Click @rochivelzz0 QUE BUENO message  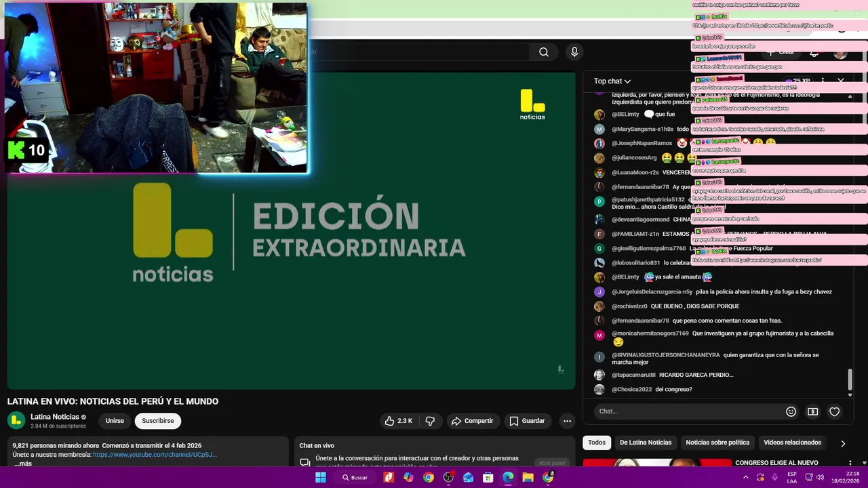click(x=695, y=306)
